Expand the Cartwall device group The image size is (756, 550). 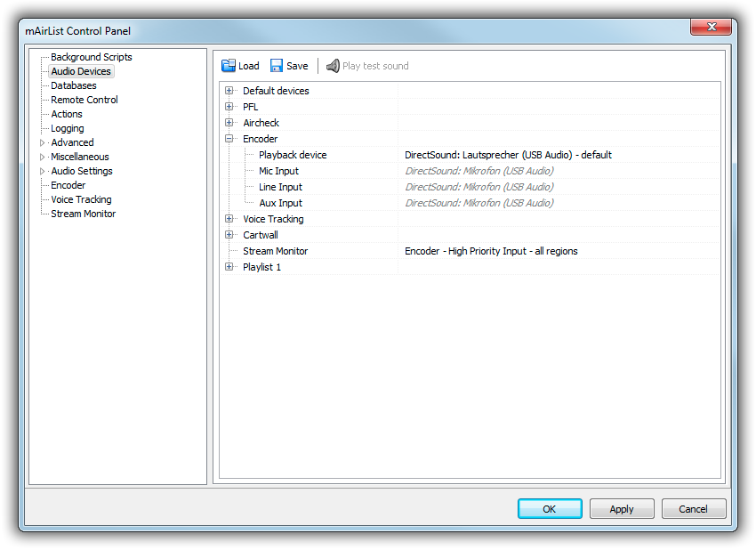229,235
